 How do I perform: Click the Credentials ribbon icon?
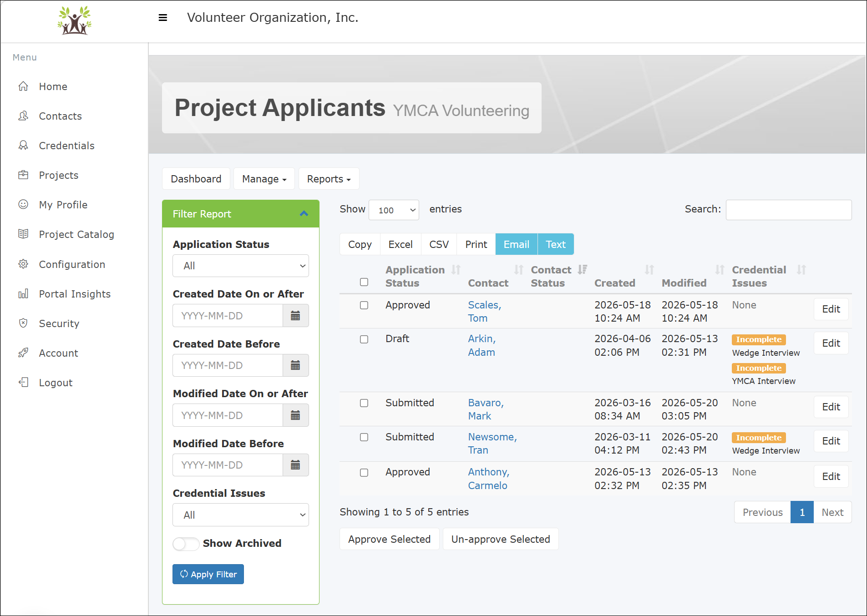[x=23, y=145]
